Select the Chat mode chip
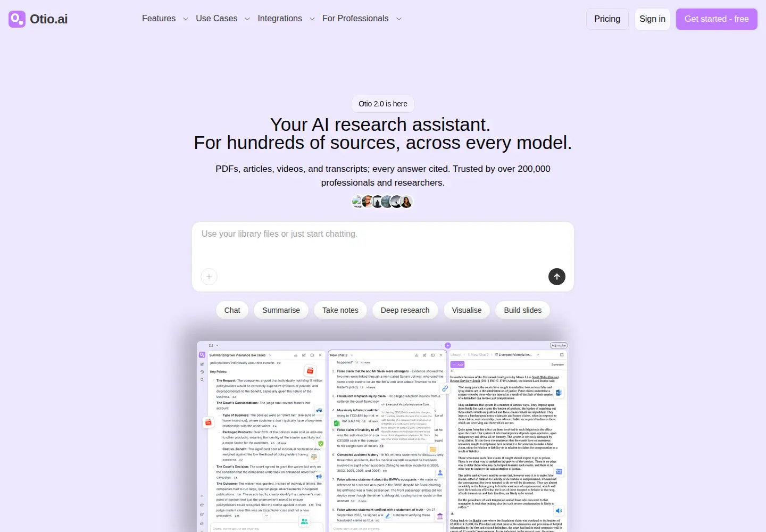Image resolution: width=766 pixels, height=532 pixels. coord(232,310)
